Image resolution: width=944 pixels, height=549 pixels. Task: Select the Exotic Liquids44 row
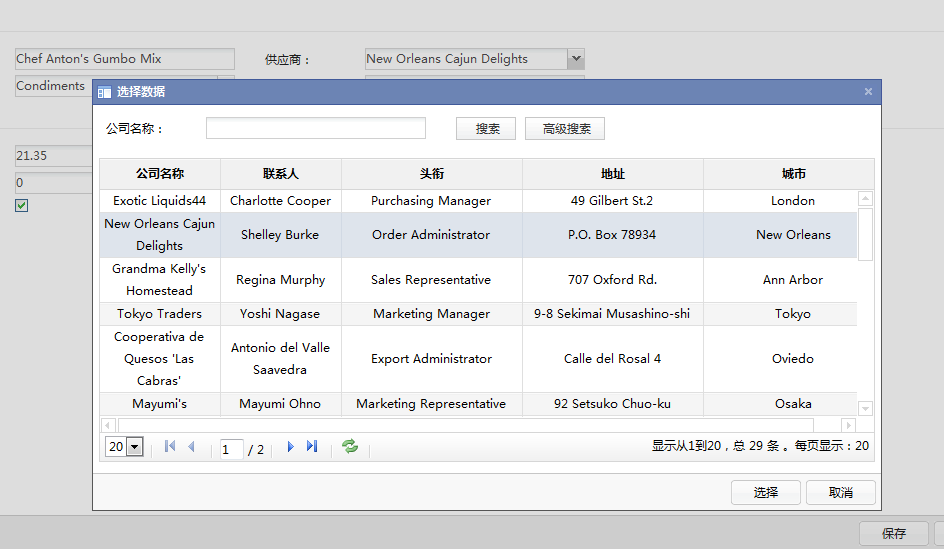[478, 201]
